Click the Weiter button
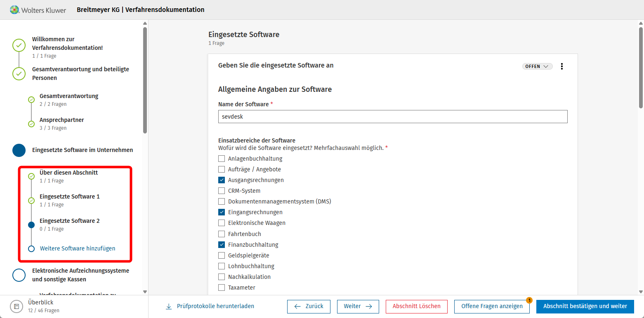This screenshot has width=644, height=318. (x=358, y=306)
